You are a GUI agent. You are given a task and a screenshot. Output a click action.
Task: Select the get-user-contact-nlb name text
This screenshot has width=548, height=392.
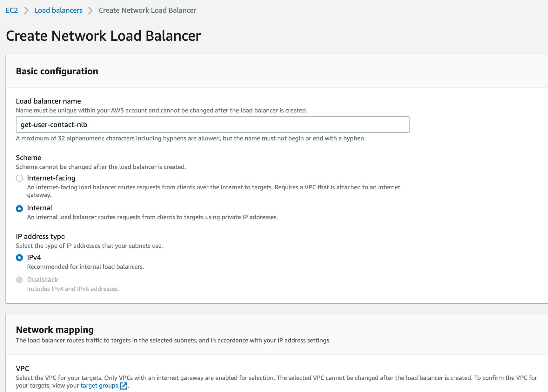(54, 125)
